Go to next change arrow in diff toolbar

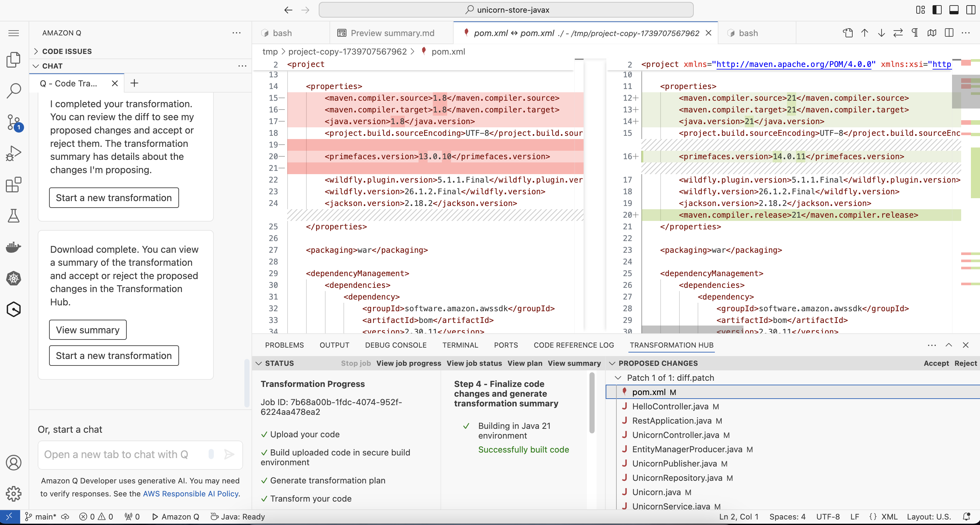pyautogui.click(x=881, y=33)
